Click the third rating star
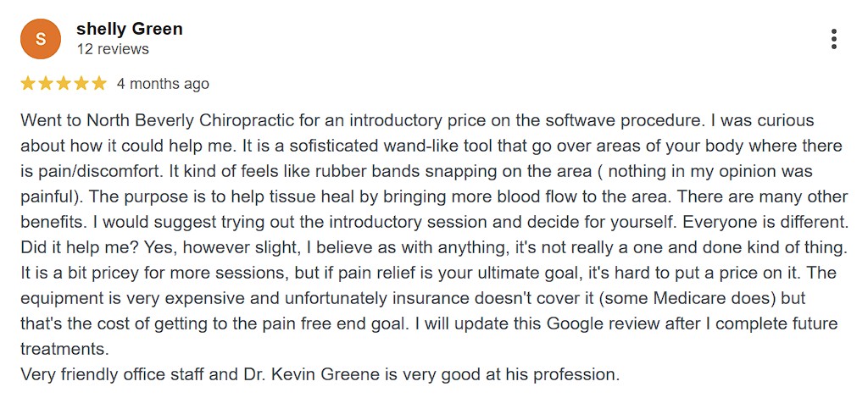The width and height of the screenshot is (868, 409). [x=64, y=84]
